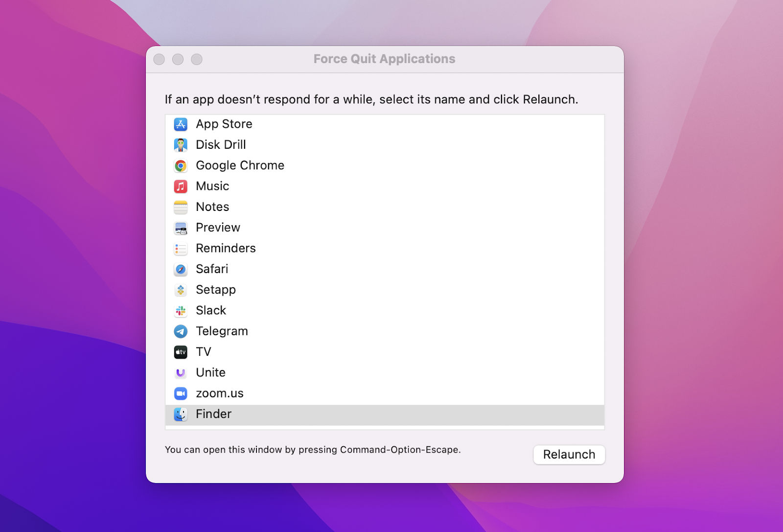Select the "Music" name in list

point(212,186)
